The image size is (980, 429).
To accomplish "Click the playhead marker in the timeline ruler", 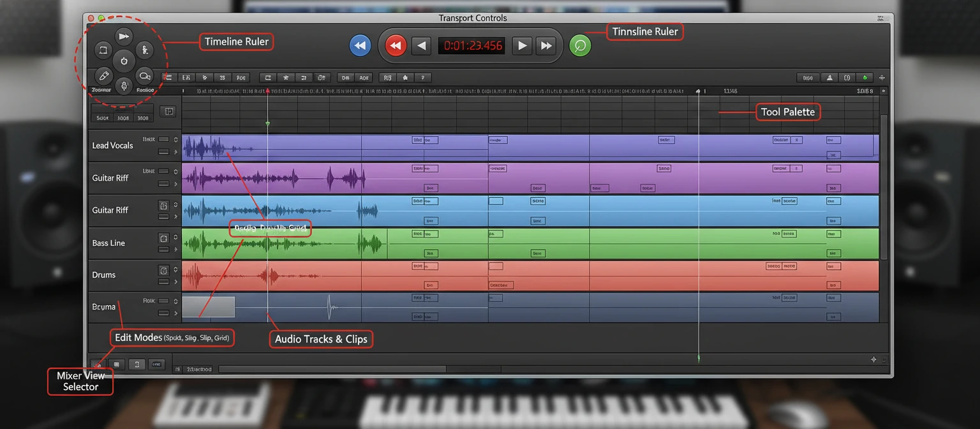I will (x=267, y=91).
